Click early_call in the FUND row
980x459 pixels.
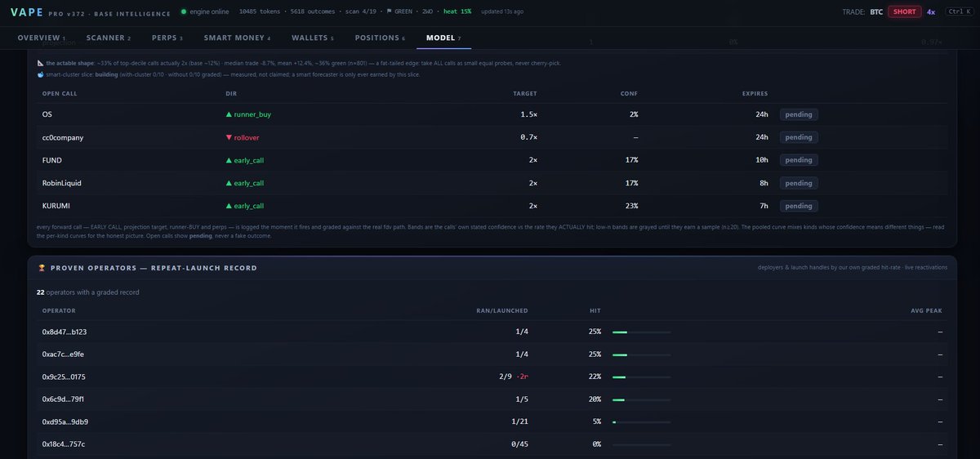[249, 160]
